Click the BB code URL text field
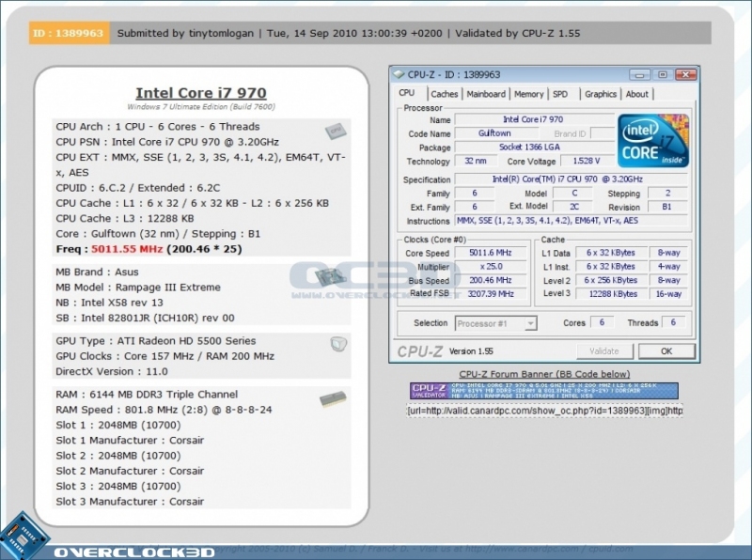 (x=546, y=411)
